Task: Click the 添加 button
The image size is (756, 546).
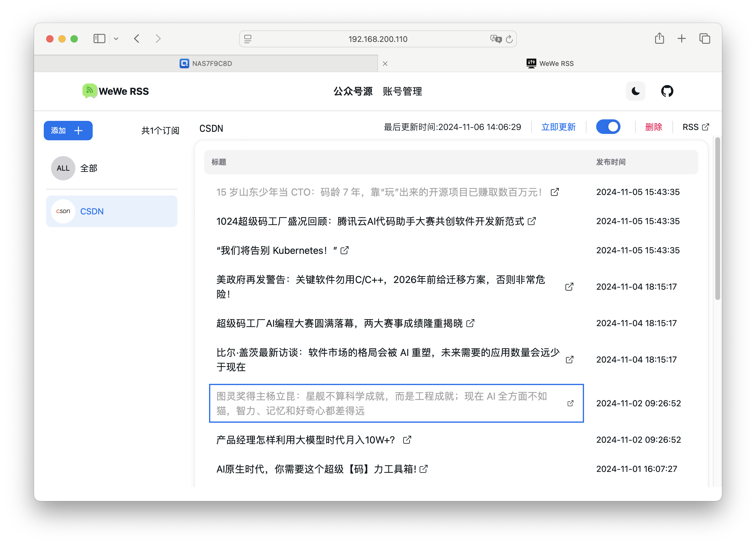Action: 68,131
